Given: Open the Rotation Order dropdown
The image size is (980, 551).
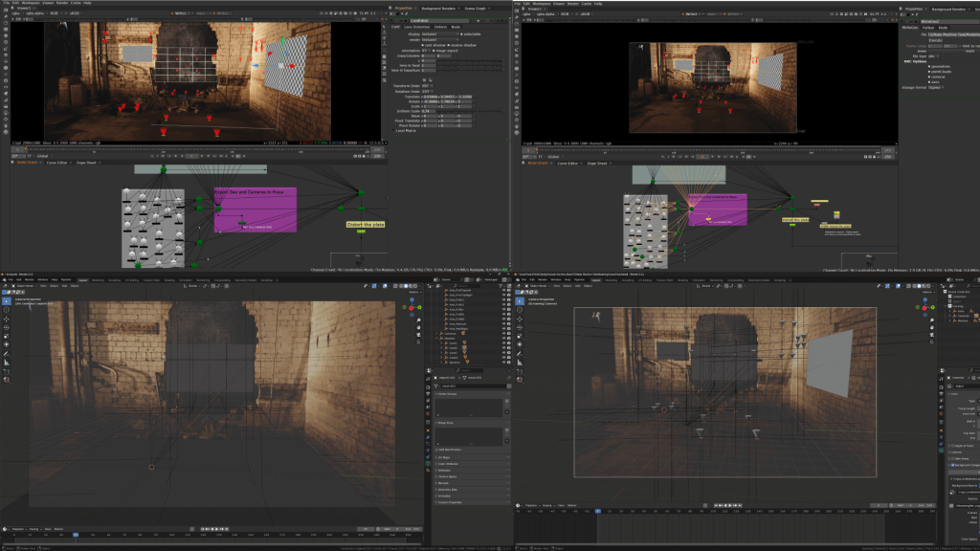Looking at the screenshot, I should tap(427, 91).
